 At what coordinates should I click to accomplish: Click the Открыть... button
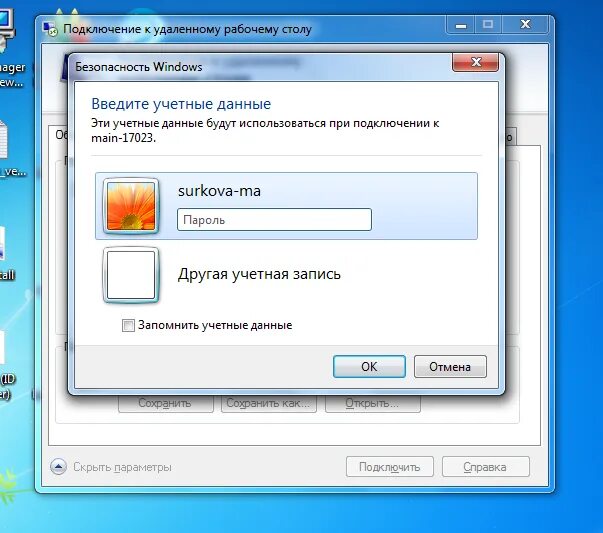373,403
